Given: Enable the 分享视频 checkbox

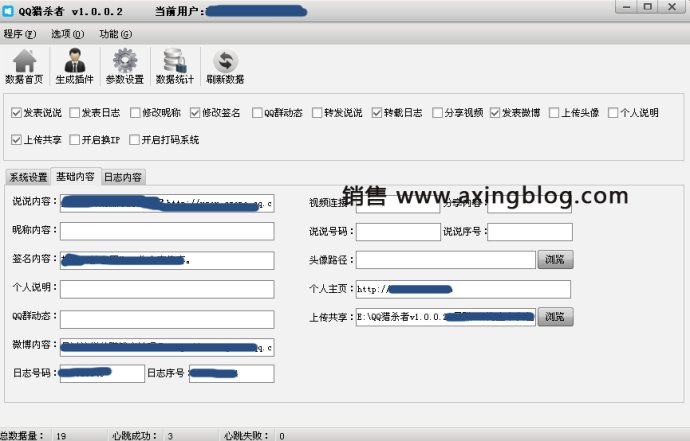Looking at the screenshot, I should (x=437, y=113).
